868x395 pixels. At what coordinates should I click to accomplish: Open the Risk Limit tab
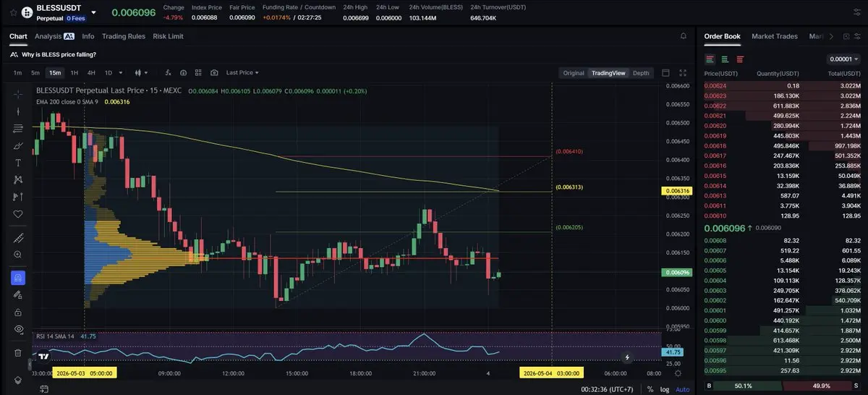click(x=168, y=36)
